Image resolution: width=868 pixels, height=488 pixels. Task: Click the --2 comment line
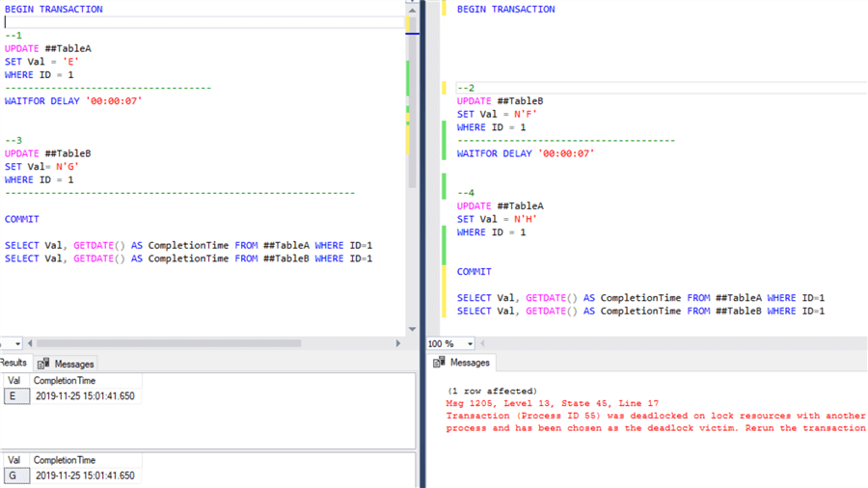(x=466, y=88)
